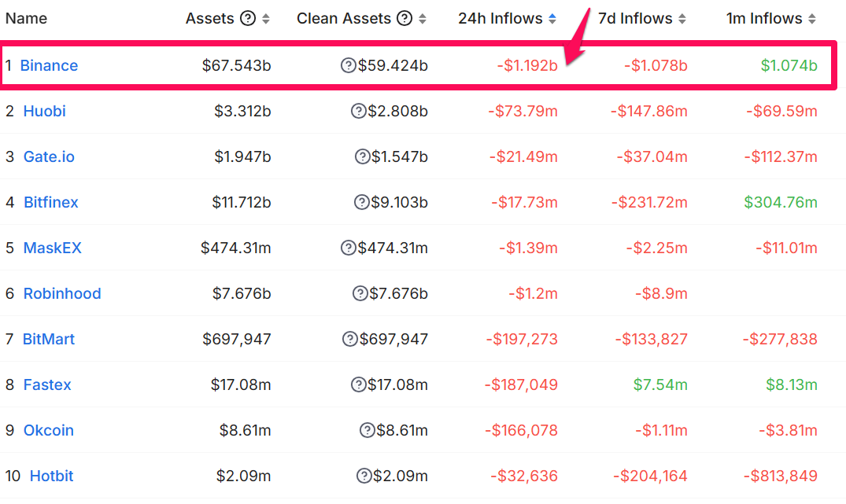This screenshot has height=504, width=846.
Task: Sort by 1m Inflows sort arrows
Action: click(x=812, y=19)
